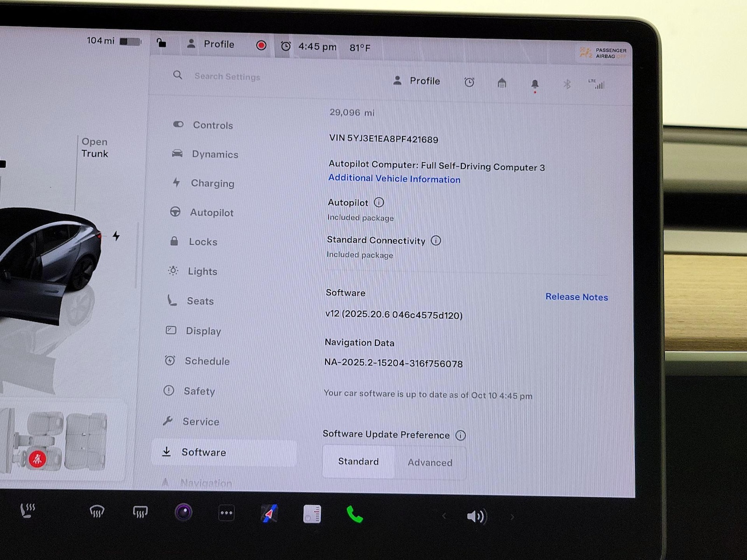Tap the rear defrost icon

[x=140, y=512]
